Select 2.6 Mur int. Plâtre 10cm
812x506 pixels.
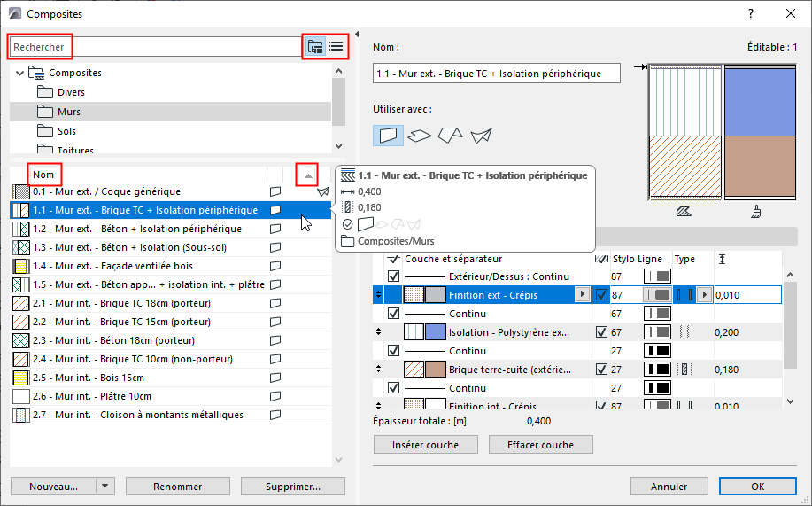tap(171, 396)
